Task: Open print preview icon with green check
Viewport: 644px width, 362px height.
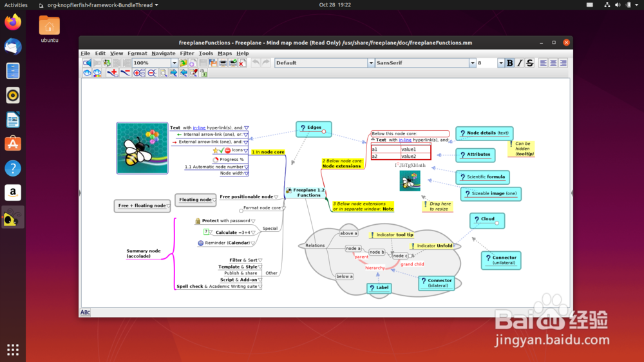Action: pos(233,63)
